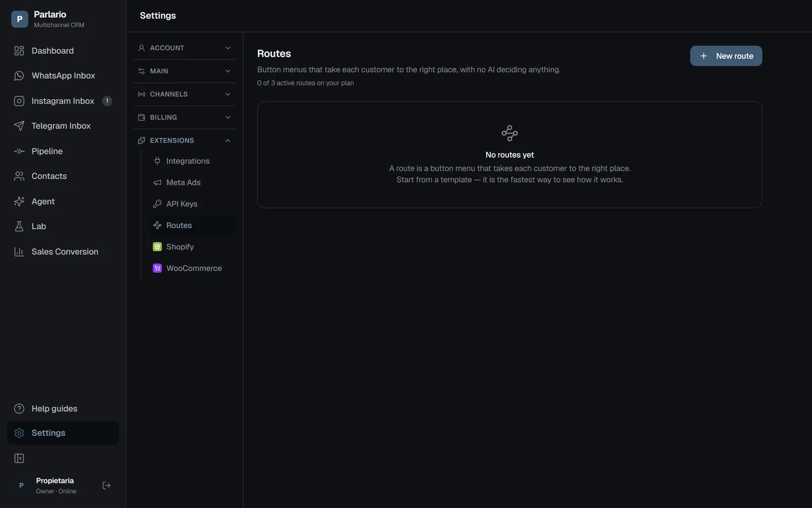The image size is (812, 508).
Task: Expand the Account section chevron
Action: [228, 48]
